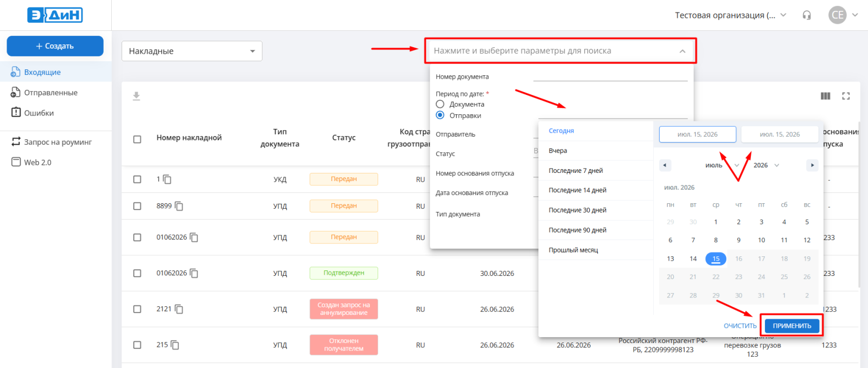Copy document number 2121 with the copy icon
Image resolution: width=868 pixels, height=368 pixels.
pyautogui.click(x=179, y=309)
